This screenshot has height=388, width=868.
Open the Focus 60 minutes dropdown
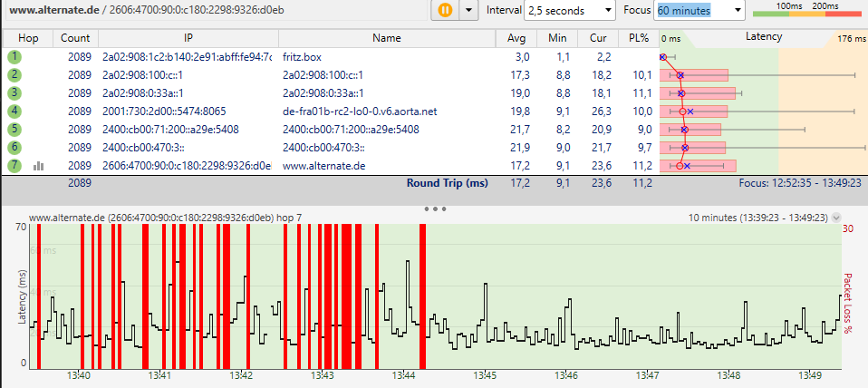[699, 10]
